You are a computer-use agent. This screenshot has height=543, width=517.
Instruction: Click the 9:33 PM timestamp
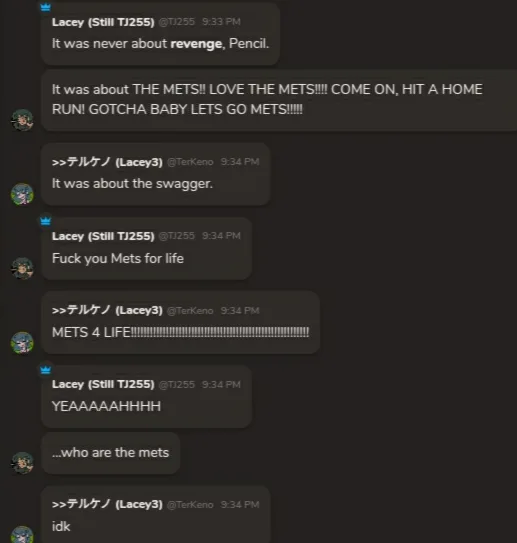(x=221, y=22)
